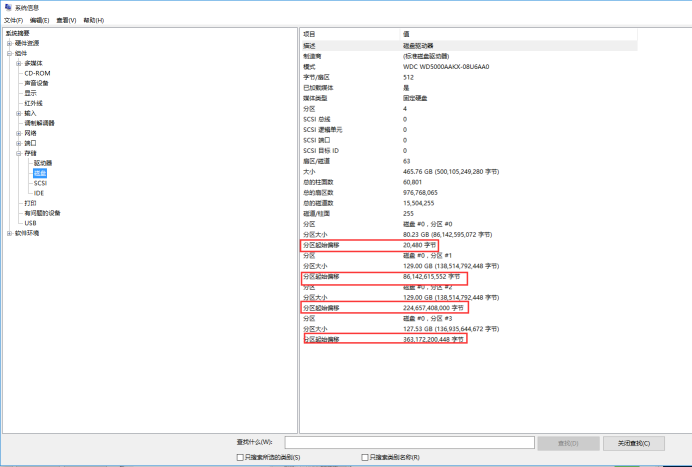Select the 总的柱面数 row showing 60,801
692x467 pixels.
[469, 182]
